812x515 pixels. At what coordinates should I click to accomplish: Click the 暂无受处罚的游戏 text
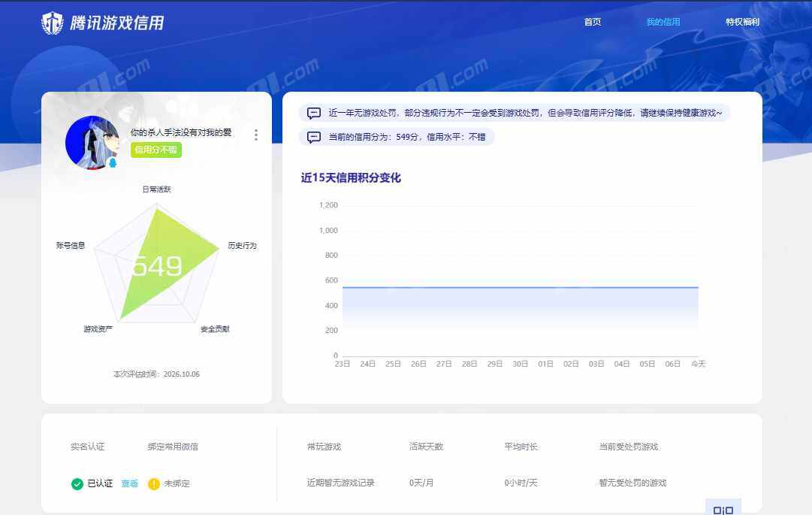pyautogui.click(x=632, y=483)
